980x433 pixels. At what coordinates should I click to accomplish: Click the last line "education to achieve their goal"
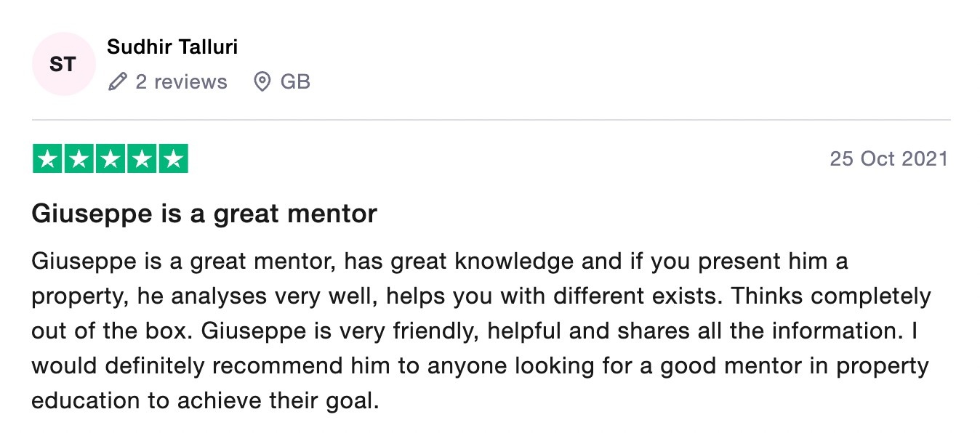point(206,401)
